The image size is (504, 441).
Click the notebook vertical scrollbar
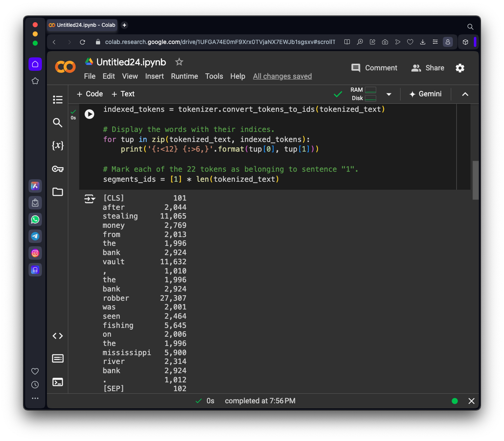tap(475, 180)
